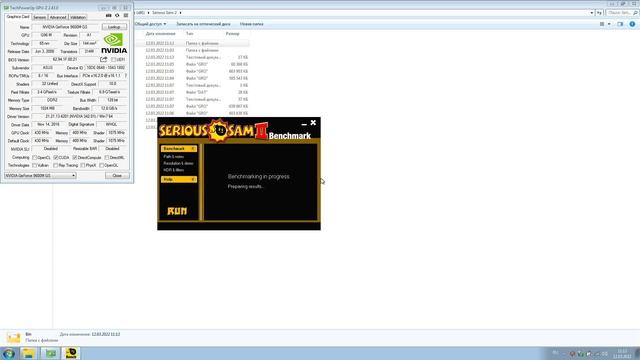Click the Explorer address bar refresh icon
Image resolution: width=640 pixels, height=360 pixels.
[599, 13]
